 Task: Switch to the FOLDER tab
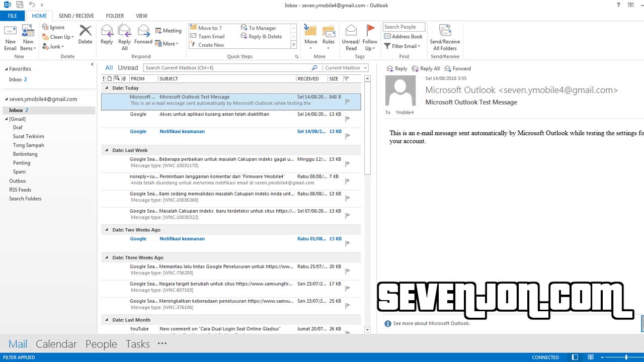pyautogui.click(x=115, y=16)
